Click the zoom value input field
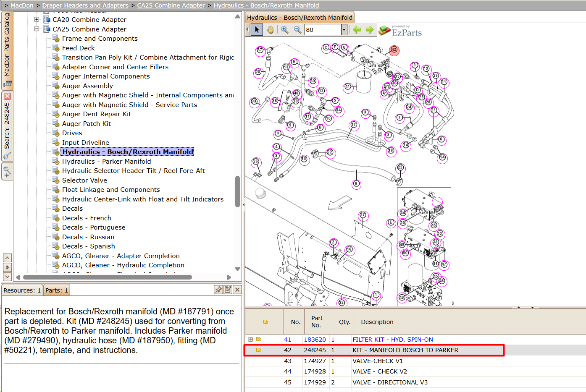This screenshot has width=586, height=392. 323,30
